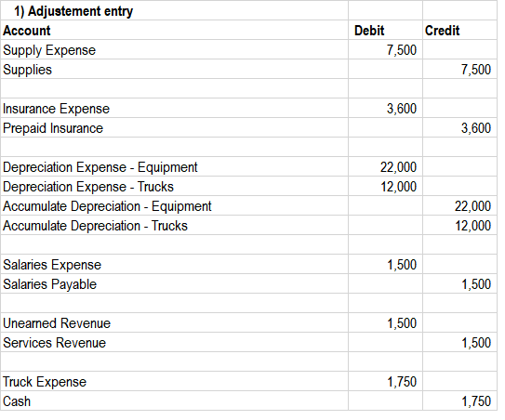Select 12,000 debit for Depreciation Expense - Trucks
Screen dimensions: 505x420
[386, 187]
